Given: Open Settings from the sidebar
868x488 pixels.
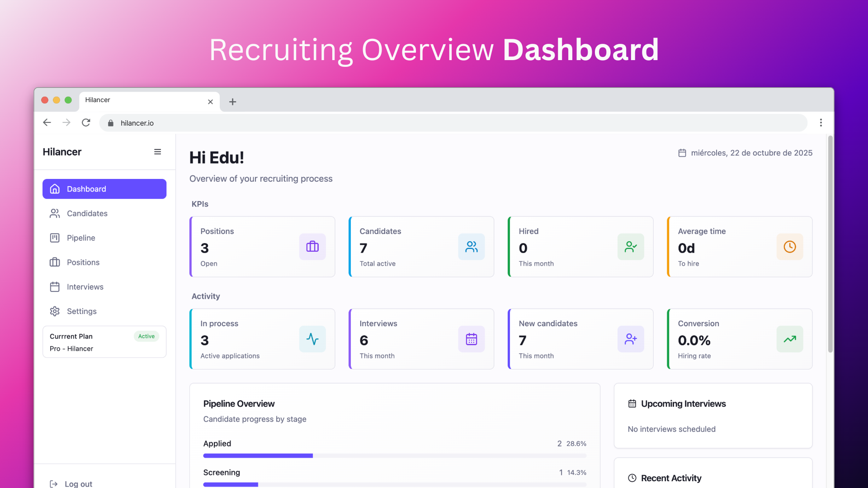Looking at the screenshot, I should [x=81, y=311].
